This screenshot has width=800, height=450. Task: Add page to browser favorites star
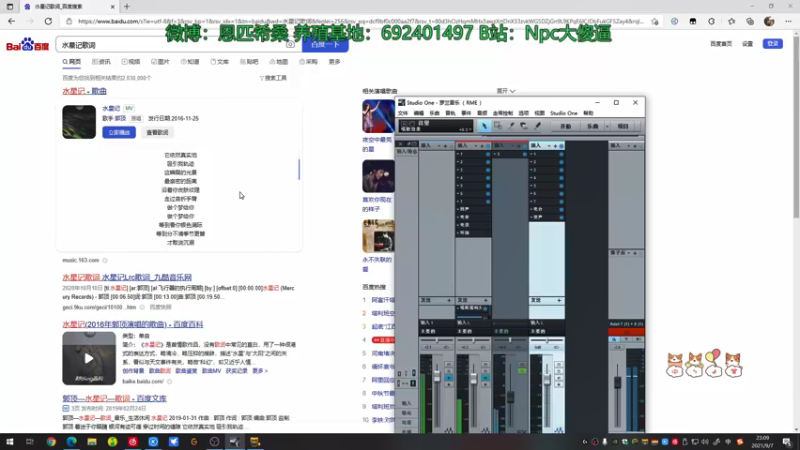coord(655,21)
